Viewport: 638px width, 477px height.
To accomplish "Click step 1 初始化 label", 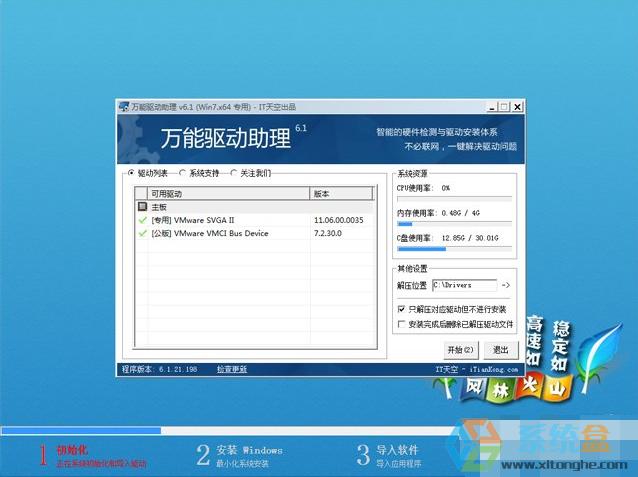I will click(72, 450).
